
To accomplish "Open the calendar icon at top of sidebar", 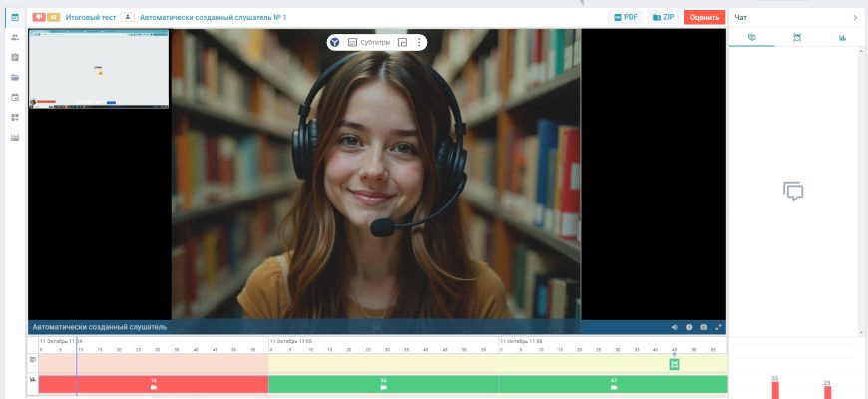I will click(x=15, y=17).
